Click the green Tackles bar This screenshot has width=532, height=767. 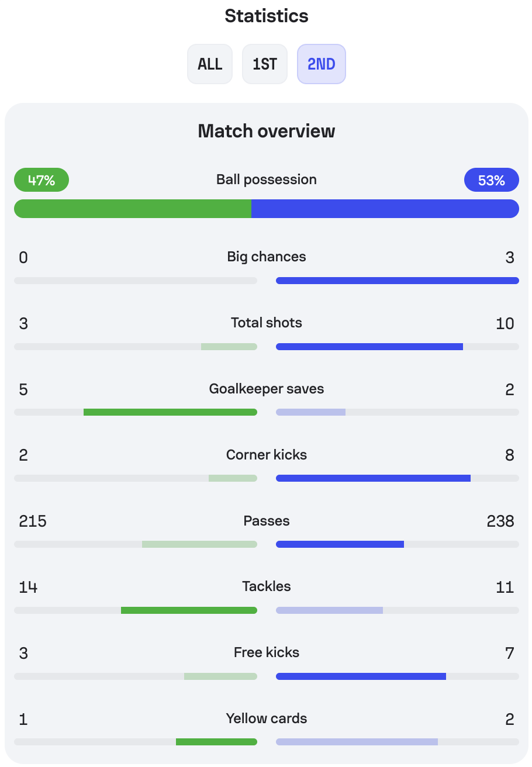(189, 610)
